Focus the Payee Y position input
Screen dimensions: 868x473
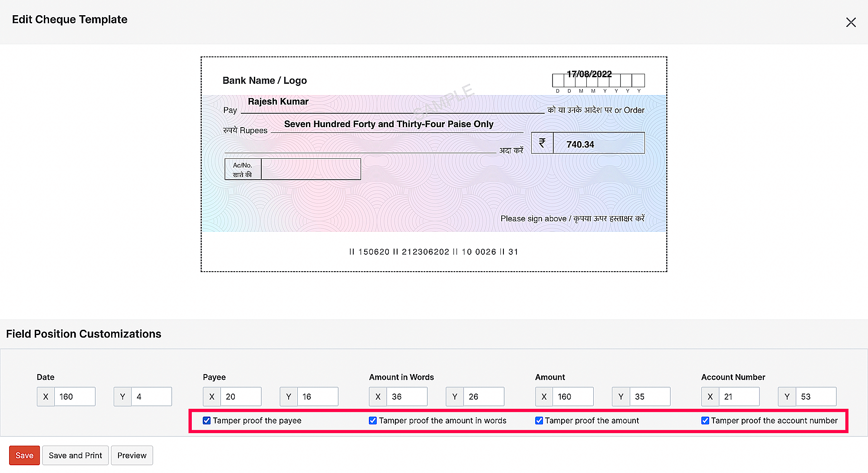point(317,397)
